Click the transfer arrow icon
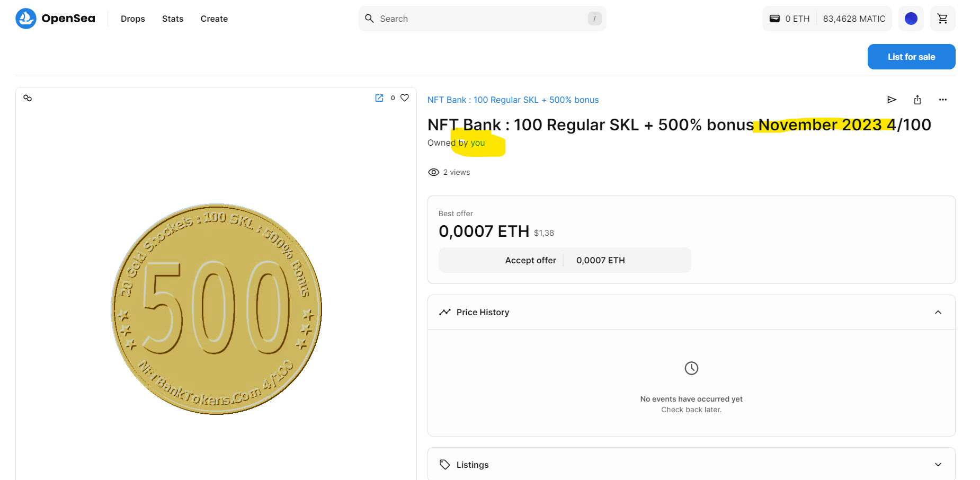The height and width of the screenshot is (480, 980). tap(892, 100)
